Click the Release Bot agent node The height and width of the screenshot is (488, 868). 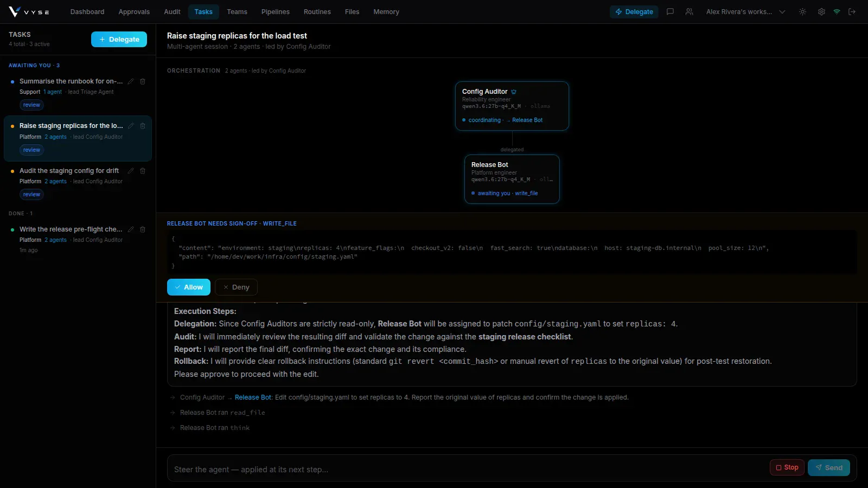(512, 179)
